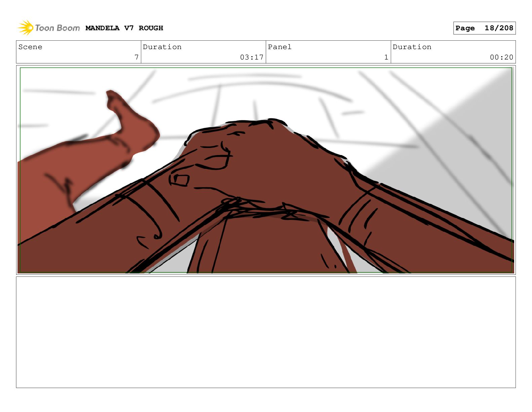Click the 'Scene' header label
Screen dimensions: 532x412
30,47
